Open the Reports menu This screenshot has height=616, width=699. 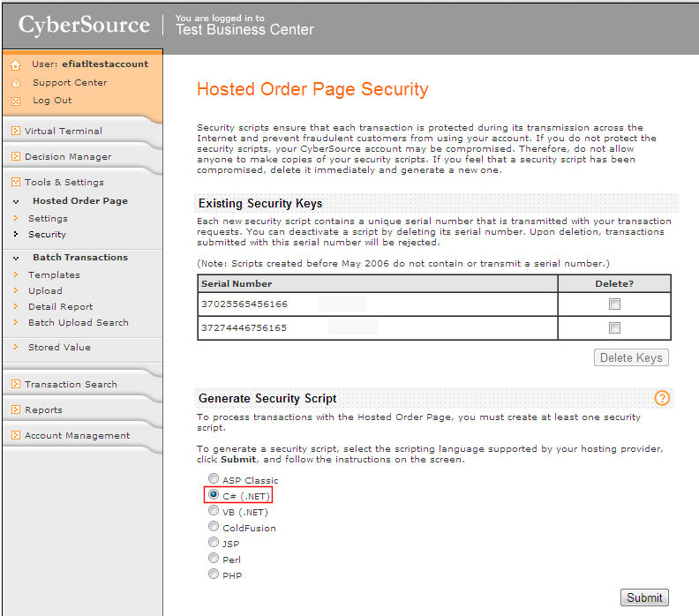tap(43, 410)
